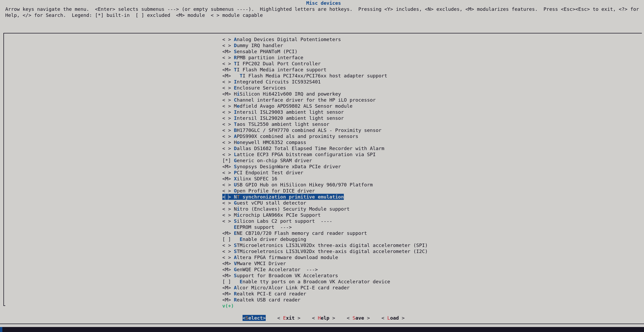
Task: Select RPMB partition interface entry
Action: click(x=263, y=58)
